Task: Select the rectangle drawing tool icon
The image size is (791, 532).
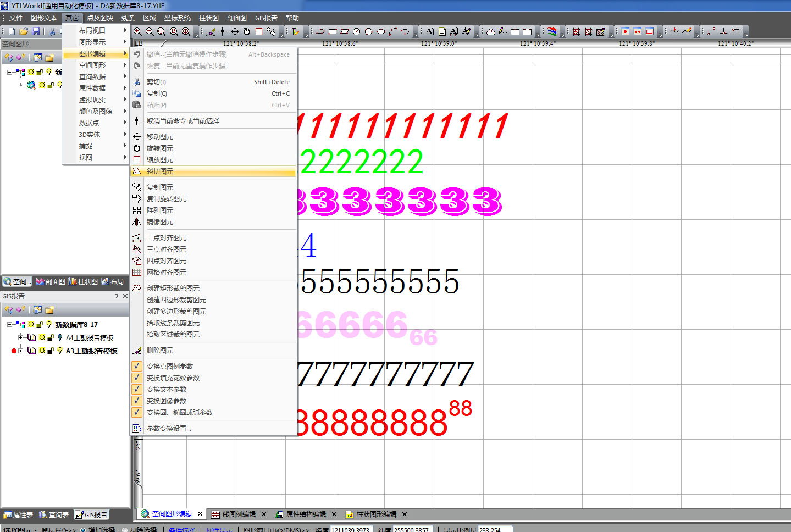Action: tap(332, 31)
